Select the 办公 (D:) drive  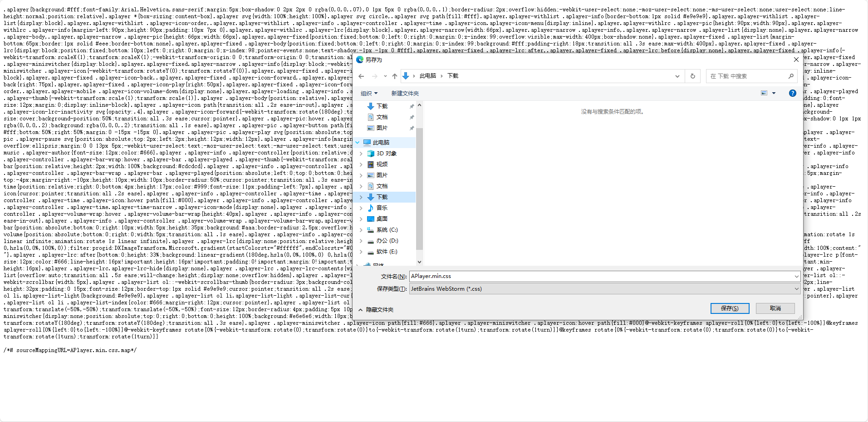point(387,241)
